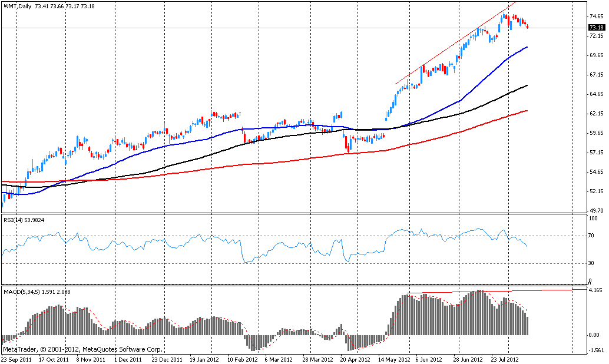Click the 54.65 price axis value
The height and width of the screenshot is (364, 609).
click(x=596, y=172)
